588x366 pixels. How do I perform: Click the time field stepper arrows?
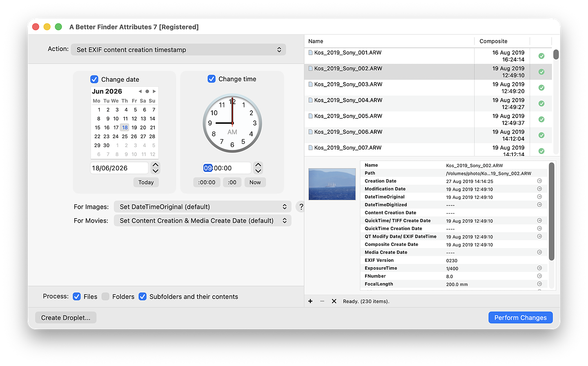click(258, 168)
